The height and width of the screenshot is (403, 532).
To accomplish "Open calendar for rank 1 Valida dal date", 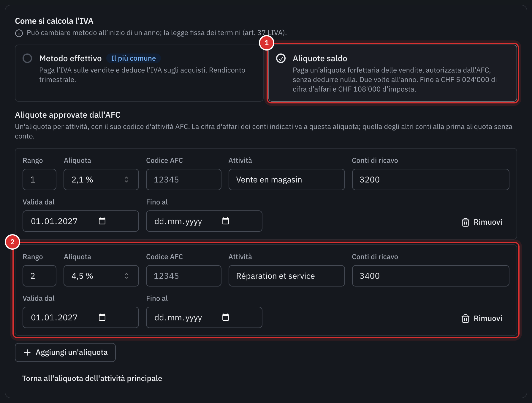I will pos(102,221).
